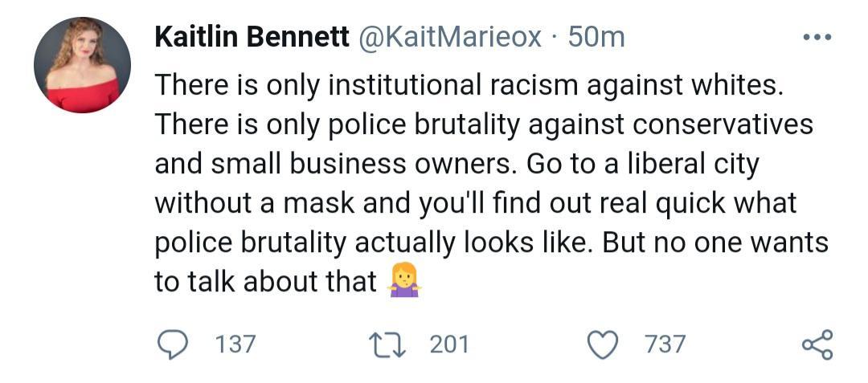Image resolution: width=868 pixels, height=383 pixels.
Task: Open the three-dot more options menu
Action: (x=817, y=38)
